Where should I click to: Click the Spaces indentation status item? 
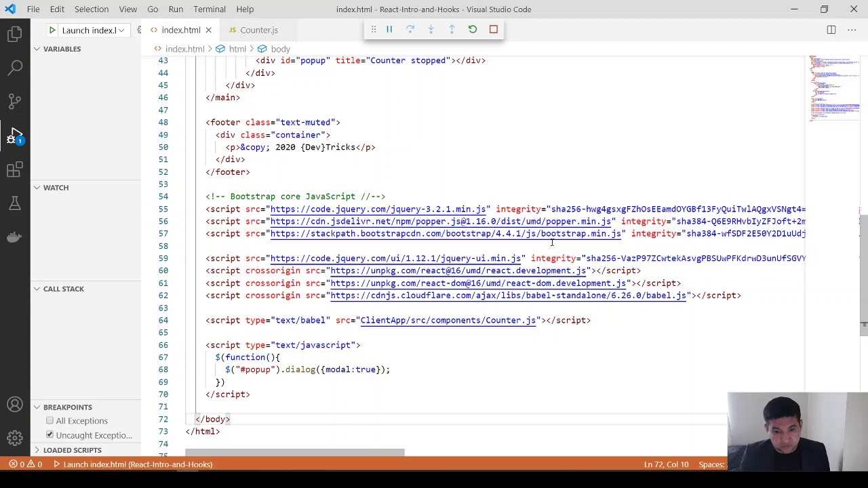(x=712, y=464)
